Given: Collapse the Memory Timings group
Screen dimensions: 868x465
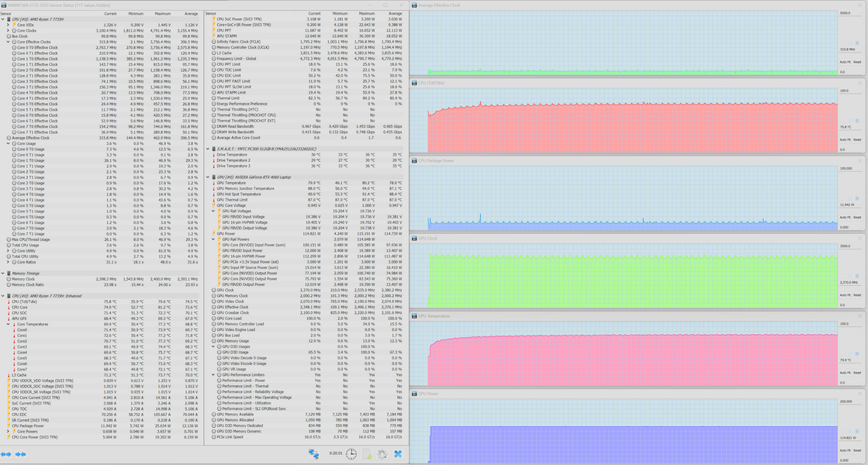Looking at the screenshot, I should tap(3, 273).
